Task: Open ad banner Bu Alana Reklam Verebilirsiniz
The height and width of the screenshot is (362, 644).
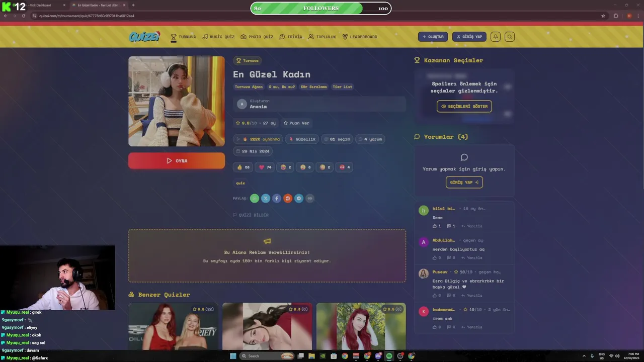Action: click(x=267, y=256)
